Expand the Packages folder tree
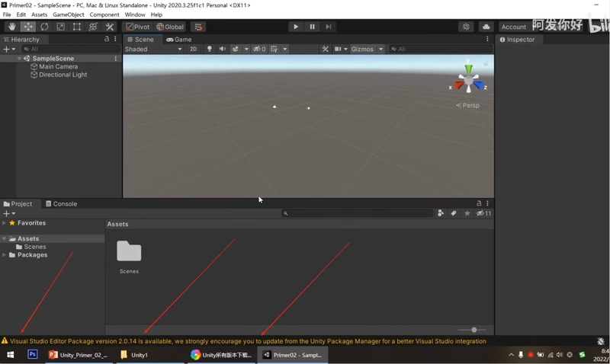The width and height of the screenshot is (610, 364). click(x=4, y=255)
